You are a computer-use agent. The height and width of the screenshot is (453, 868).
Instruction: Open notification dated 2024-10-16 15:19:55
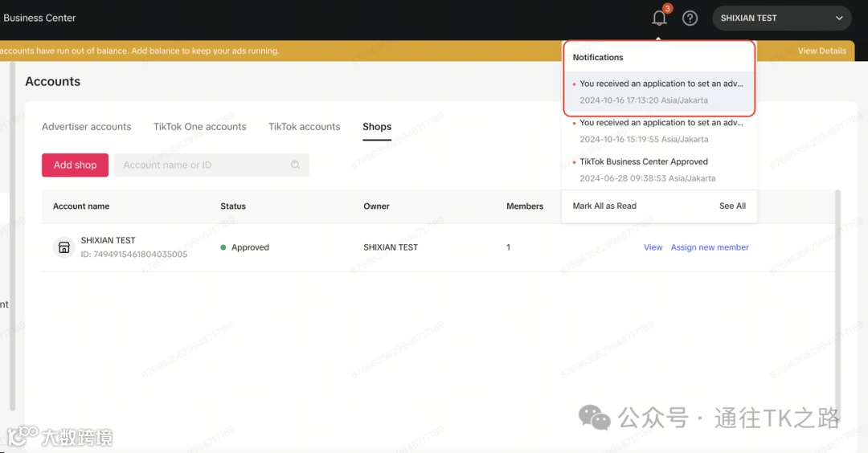pos(659,131)
